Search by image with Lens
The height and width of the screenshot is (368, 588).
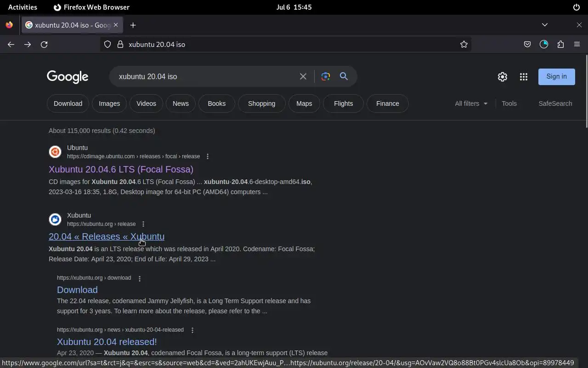point(326,76)
